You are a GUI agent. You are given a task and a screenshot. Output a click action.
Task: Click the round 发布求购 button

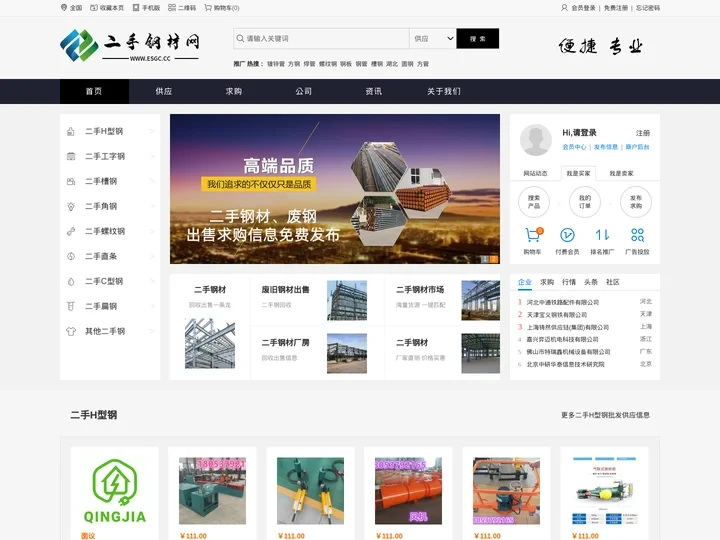[636, 202]
